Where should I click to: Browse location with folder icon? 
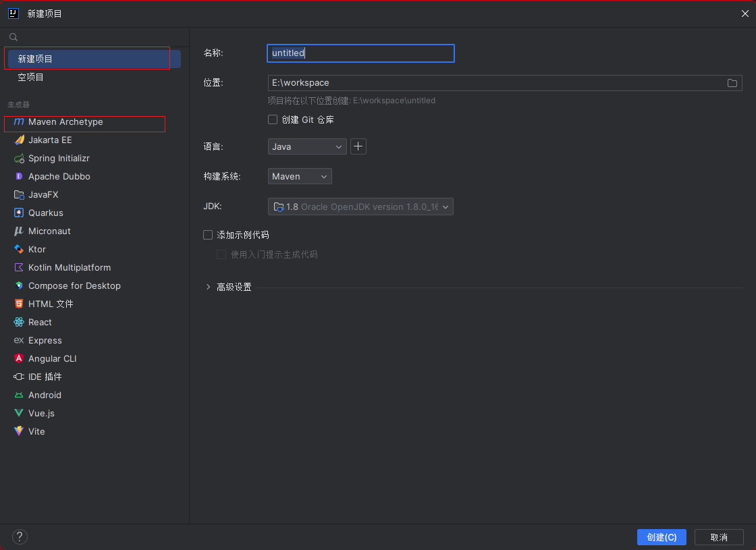[732, 83]
